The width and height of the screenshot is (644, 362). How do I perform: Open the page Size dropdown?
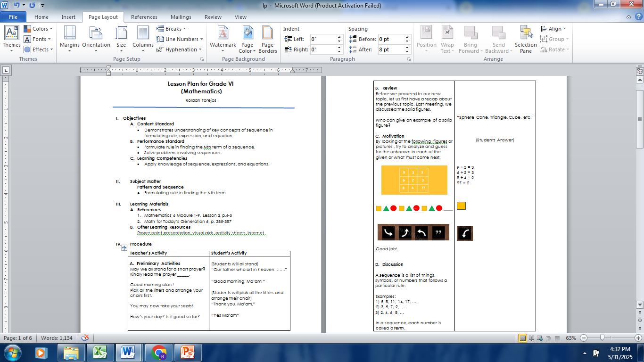[x=121, y=39]
